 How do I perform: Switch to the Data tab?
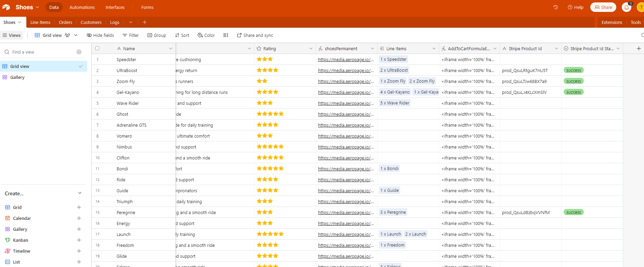pos(54,7)
